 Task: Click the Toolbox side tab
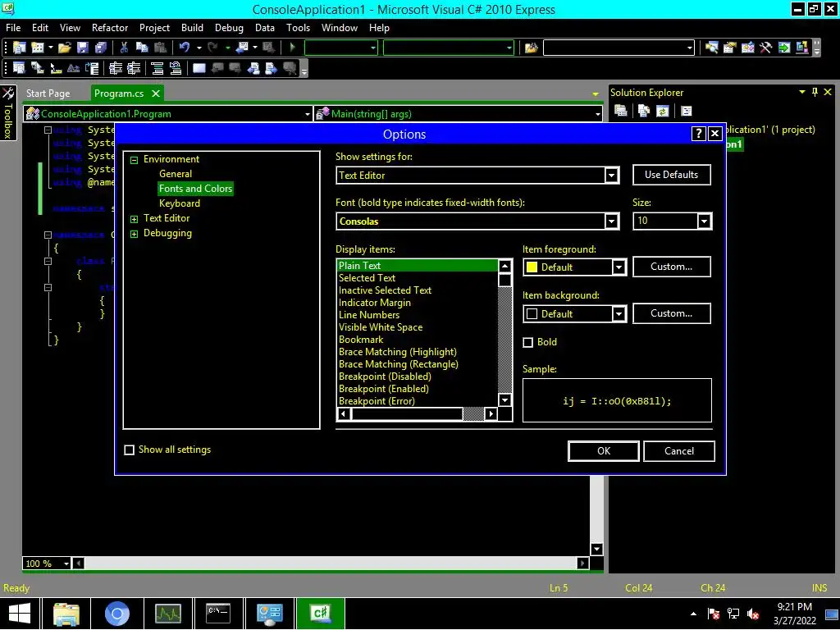[x=8, y=113]
